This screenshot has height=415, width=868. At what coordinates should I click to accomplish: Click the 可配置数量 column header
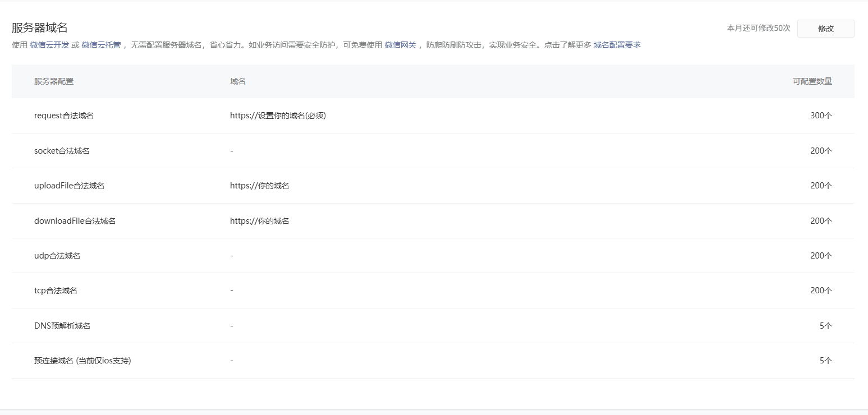coord(812,81)
